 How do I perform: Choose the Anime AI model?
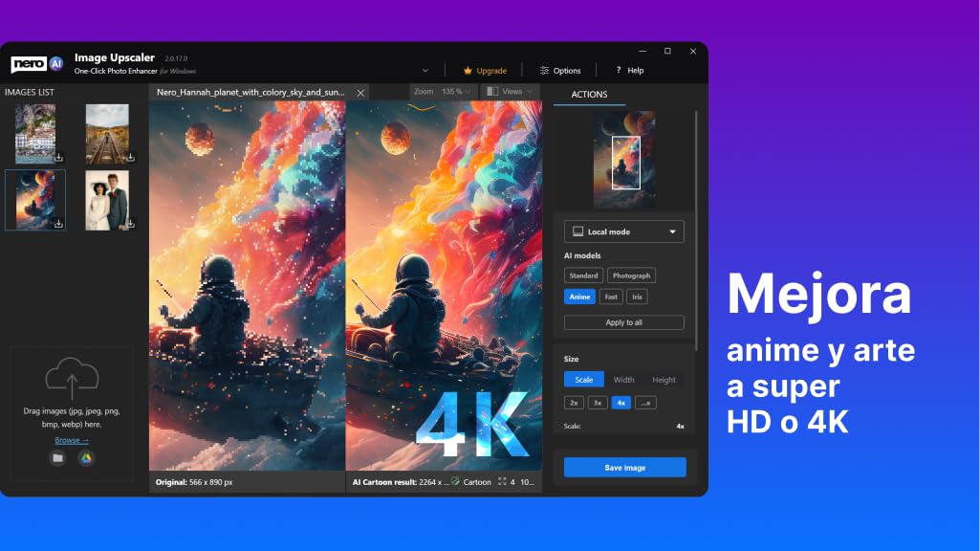tap(579, 297)
